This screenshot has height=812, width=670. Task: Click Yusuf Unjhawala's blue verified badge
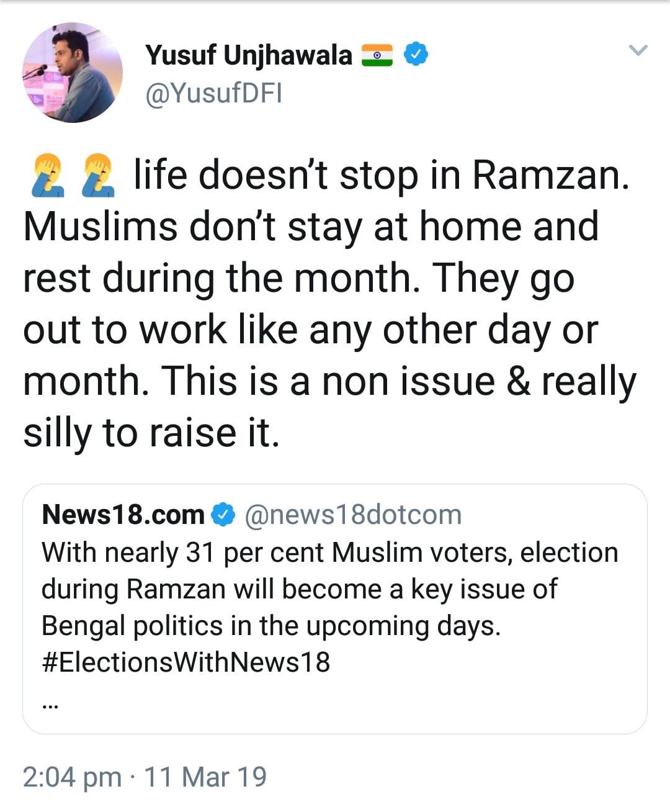[416, 55]
